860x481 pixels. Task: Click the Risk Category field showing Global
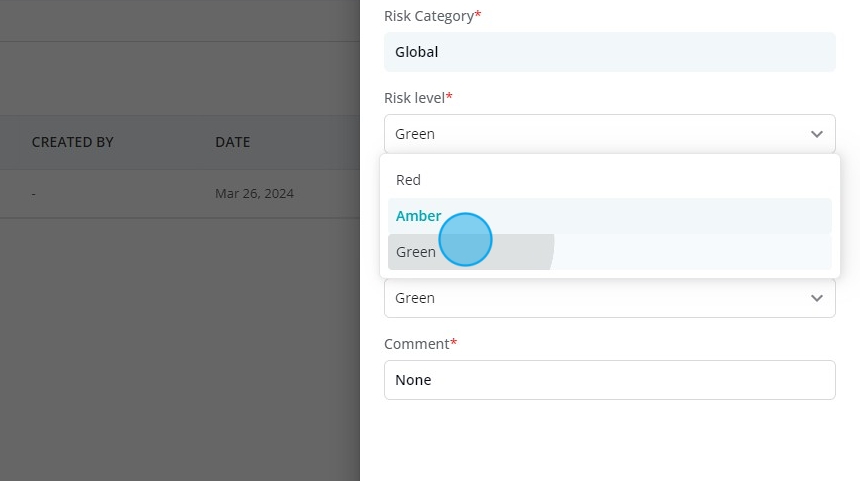(609, 52)
